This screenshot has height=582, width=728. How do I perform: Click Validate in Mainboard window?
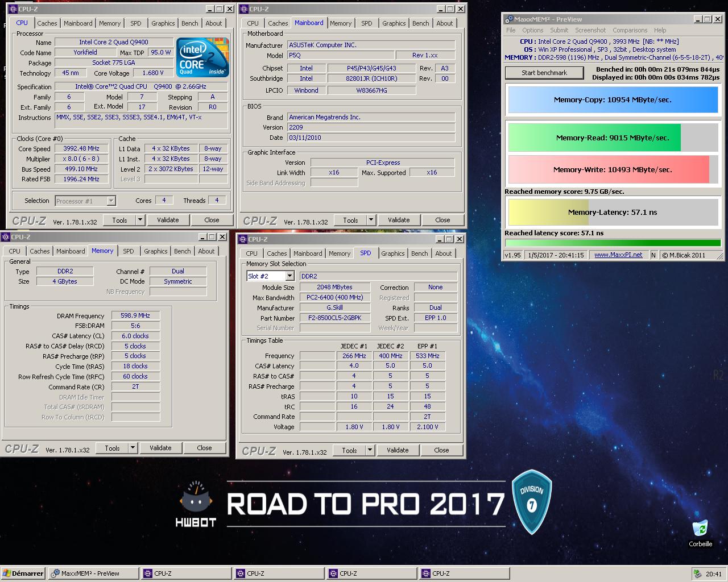coord(399,220)
